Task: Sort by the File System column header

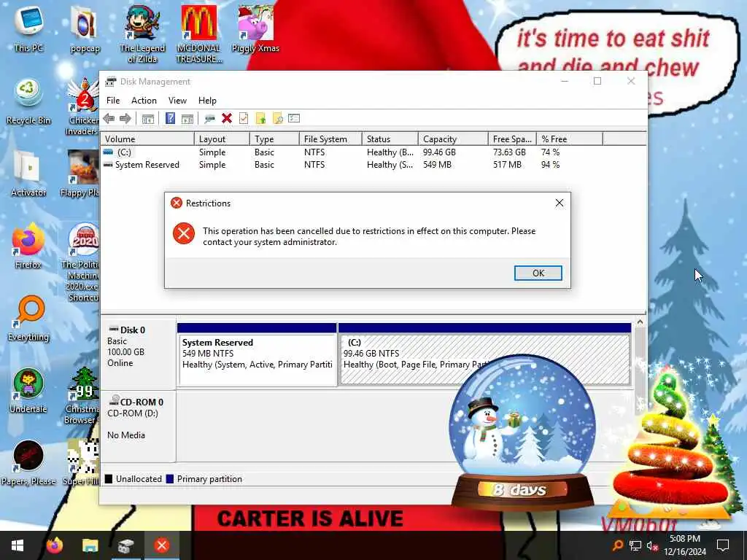Action: (x=330, y=139)
